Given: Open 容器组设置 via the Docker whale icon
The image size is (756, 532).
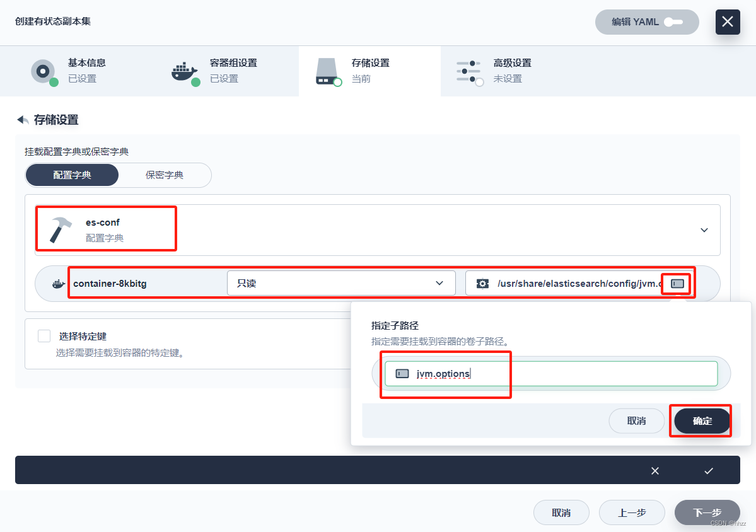Looking at the screenshot, I should click(184, 71).
